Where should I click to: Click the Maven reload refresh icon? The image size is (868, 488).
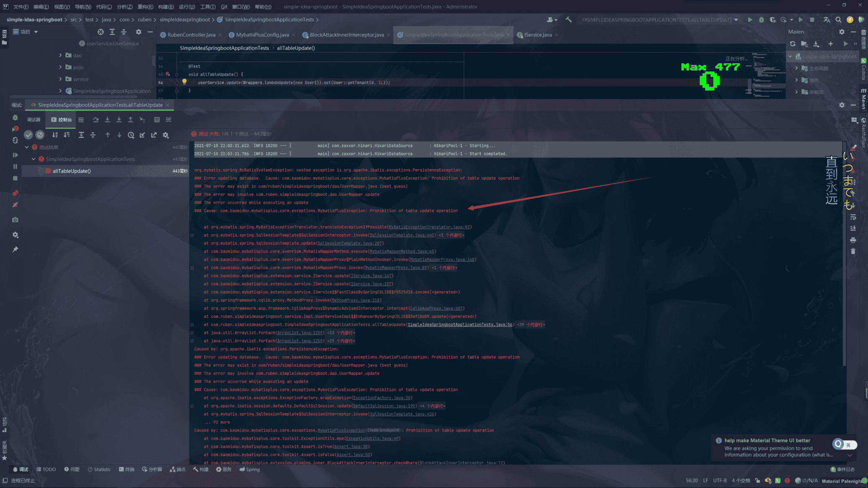pyautogui.click(x=793, y=44)
